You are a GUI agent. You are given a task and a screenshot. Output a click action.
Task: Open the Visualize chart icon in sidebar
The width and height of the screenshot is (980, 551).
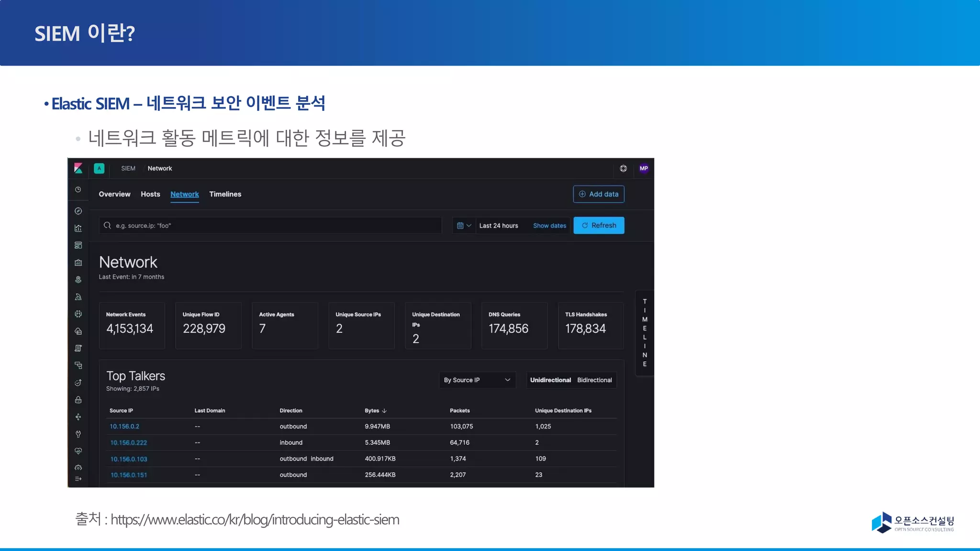[78, 228]
